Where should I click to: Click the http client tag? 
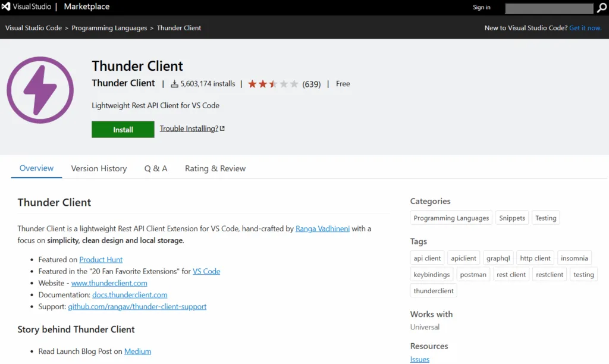click(535, 258)
